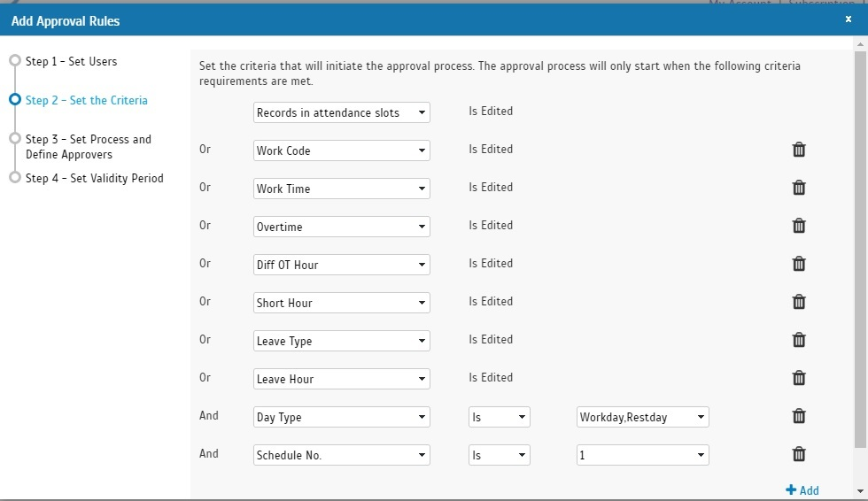The width and height of the screenshot is (868, 501).
Task: Remove the Day Type criteria row
Action: 799,416
